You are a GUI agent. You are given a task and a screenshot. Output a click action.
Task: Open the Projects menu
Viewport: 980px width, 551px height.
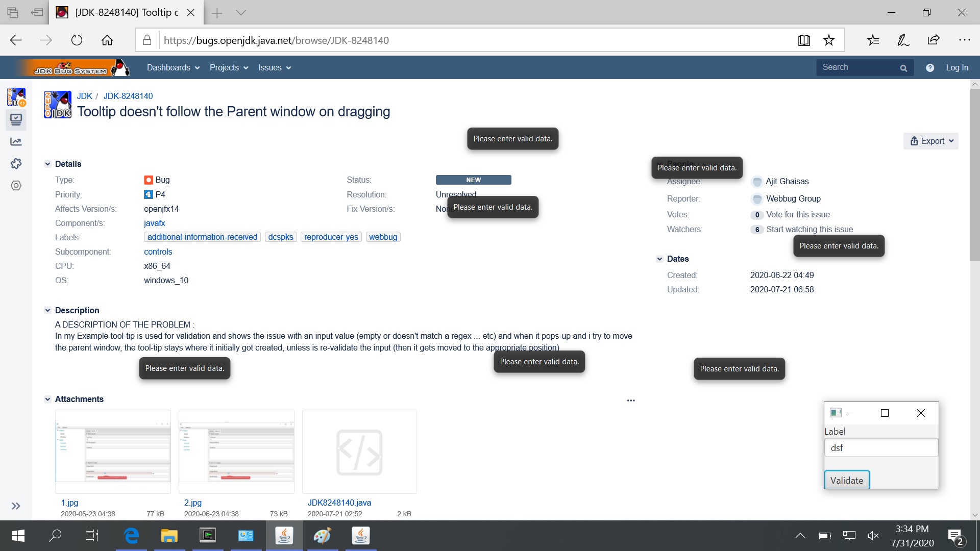(229, 68)
